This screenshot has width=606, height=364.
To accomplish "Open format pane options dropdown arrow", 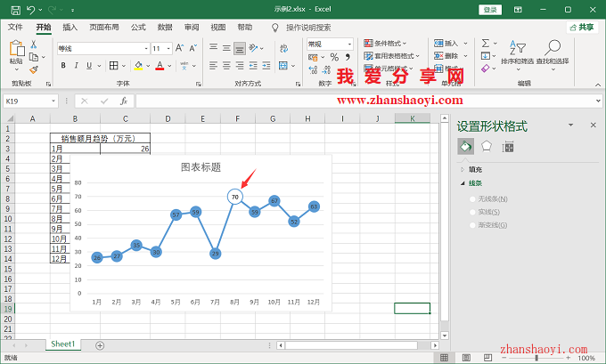I will point(570,125).
